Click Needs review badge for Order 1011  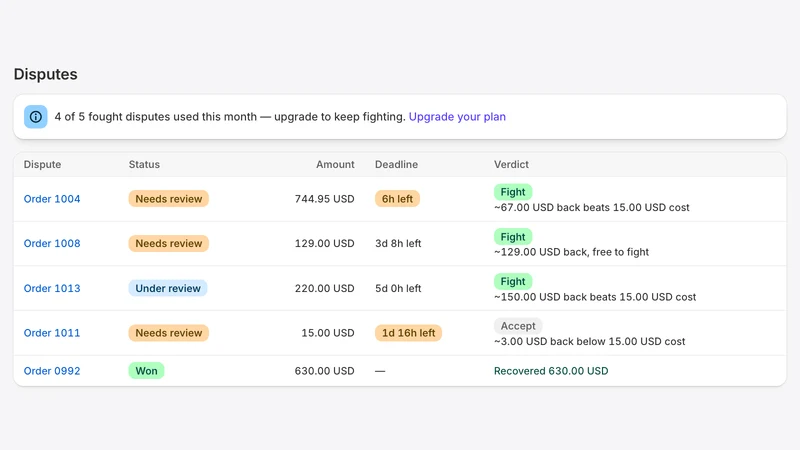coord(169,333)
